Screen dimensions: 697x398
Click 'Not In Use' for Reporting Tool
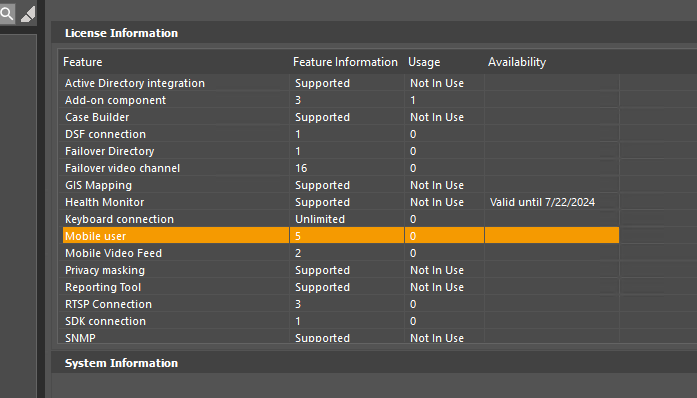click(x=437, y=287)
